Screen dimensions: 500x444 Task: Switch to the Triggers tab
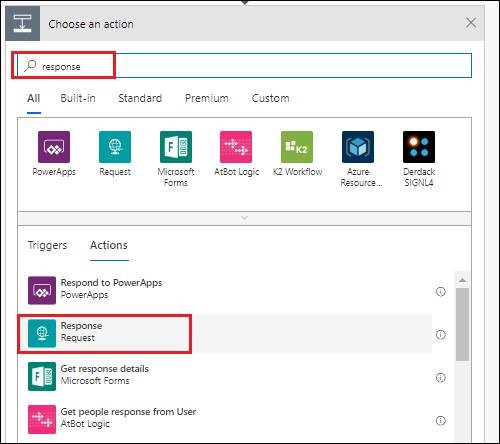[47, 245]
